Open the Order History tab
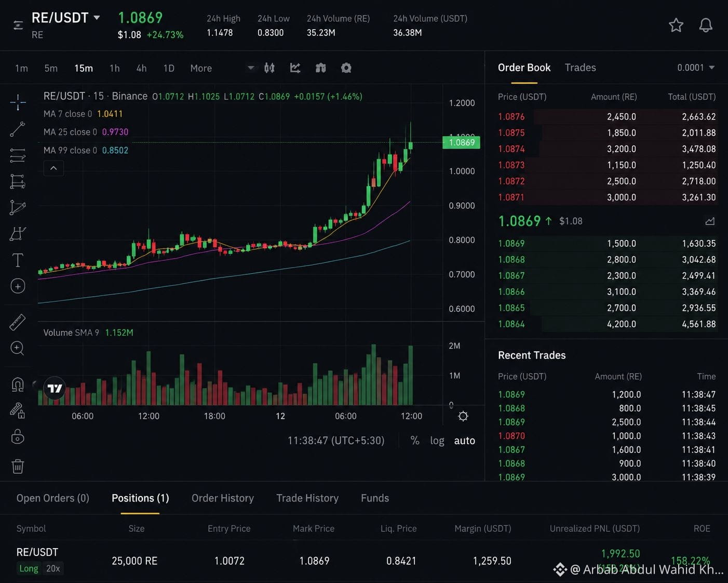728x583 pixels. click(x=223, y=498)
